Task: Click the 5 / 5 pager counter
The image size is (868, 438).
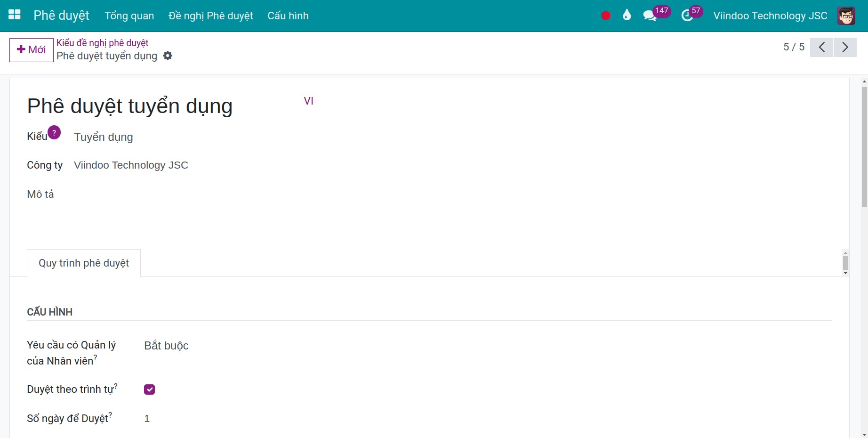Action: coord(794,47)
